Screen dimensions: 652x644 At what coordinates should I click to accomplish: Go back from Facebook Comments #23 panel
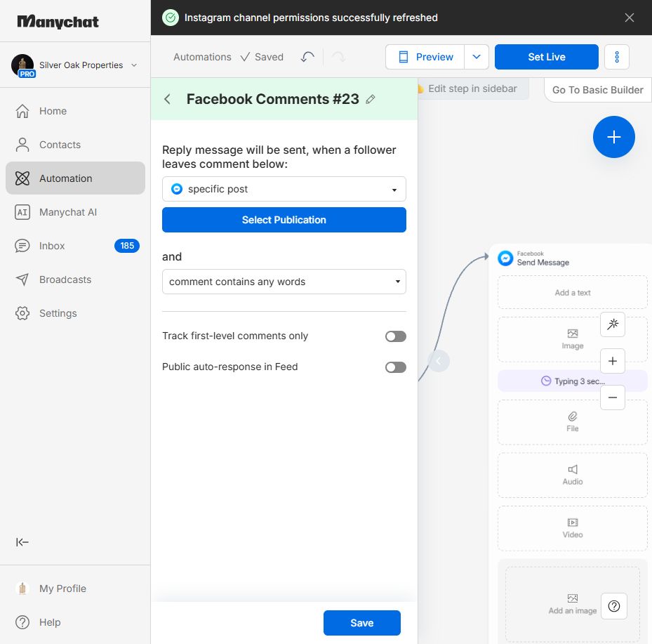(167, 99)
